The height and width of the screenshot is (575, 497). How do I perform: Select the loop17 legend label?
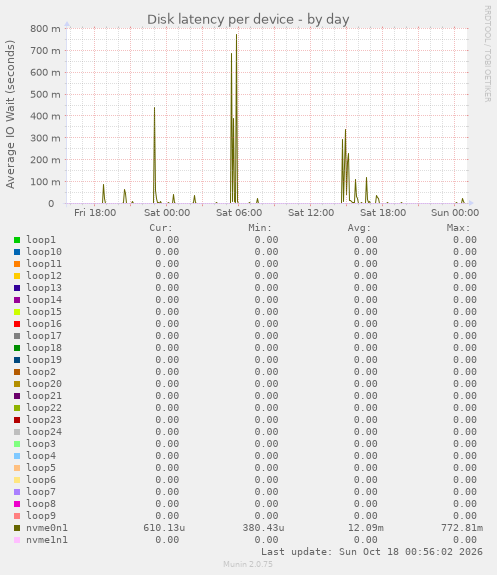click(x=44, y=336)
